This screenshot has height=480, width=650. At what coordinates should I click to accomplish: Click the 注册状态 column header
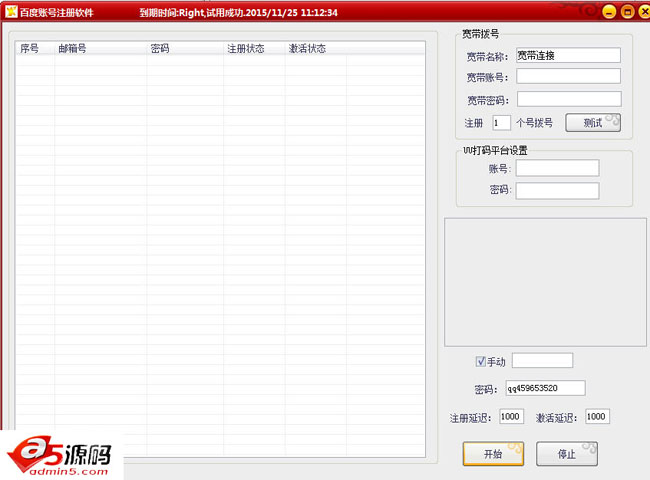(x=254, y=48)
